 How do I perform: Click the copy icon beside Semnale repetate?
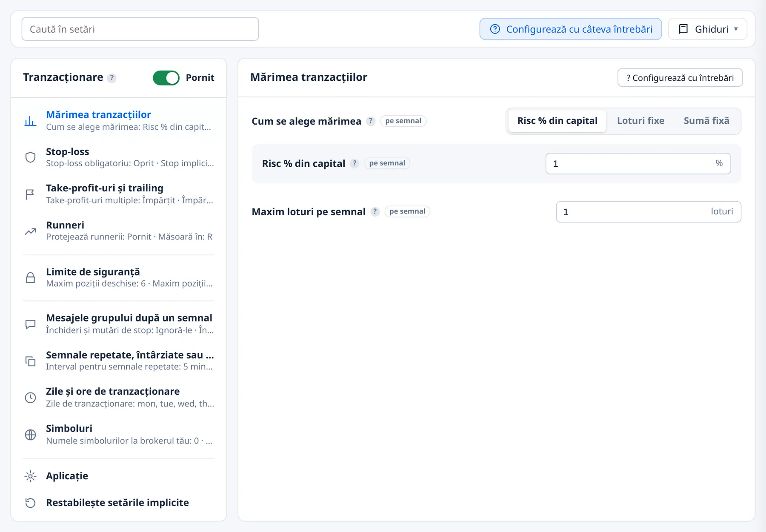(x=30, y=361)
